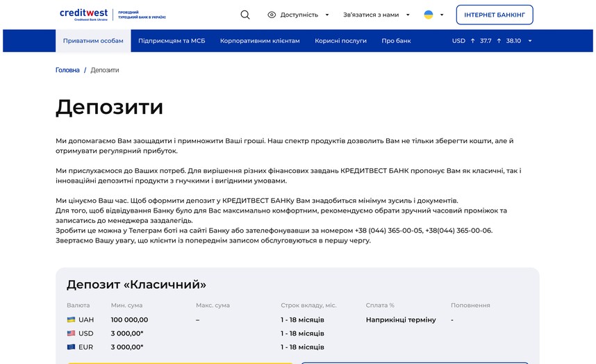Go to Головна breadcrumb link
Image resolution: width=596 pixels, height=364 pixels.
point(67,70)
